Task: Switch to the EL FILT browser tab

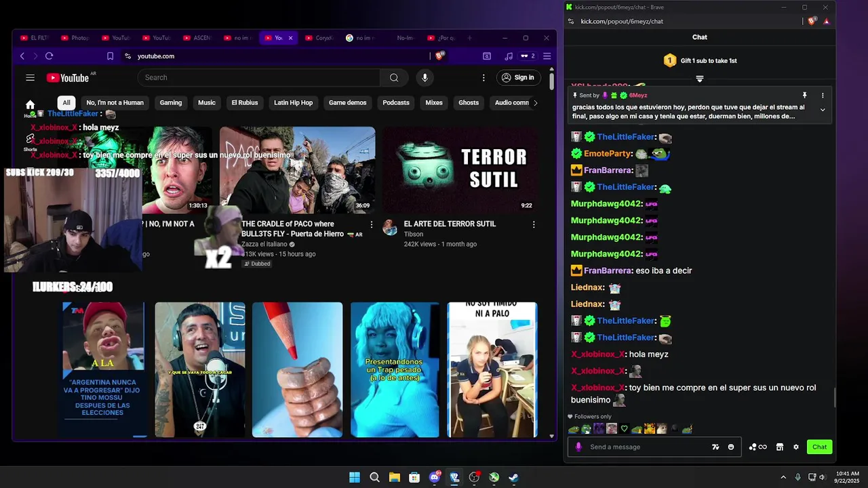Action: tap(35, 38)
